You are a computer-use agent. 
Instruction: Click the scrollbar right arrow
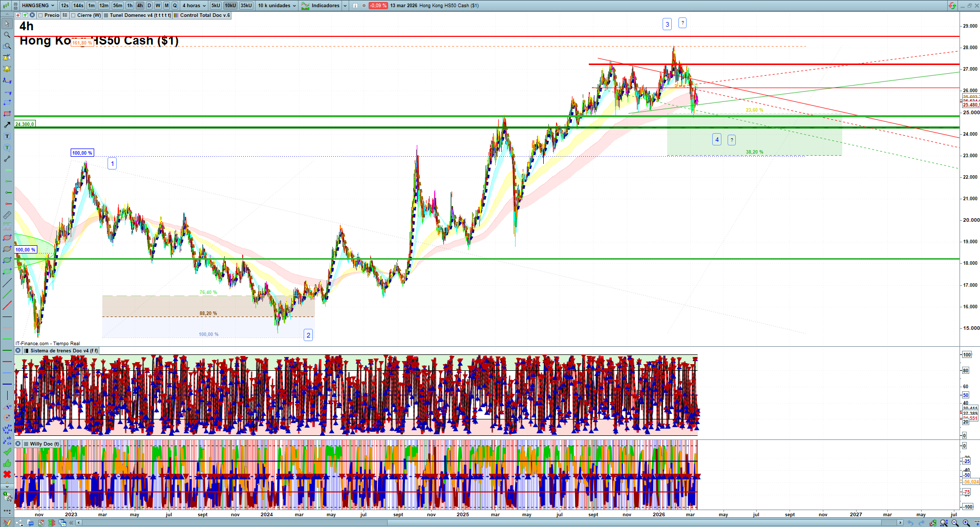tap(901, 523)
